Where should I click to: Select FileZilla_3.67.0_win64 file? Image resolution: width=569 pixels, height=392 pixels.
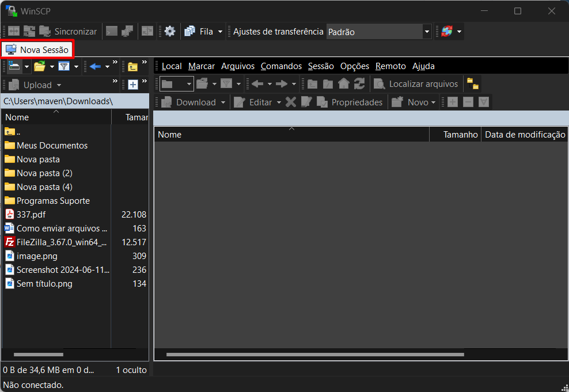click(x=56, y=242)
